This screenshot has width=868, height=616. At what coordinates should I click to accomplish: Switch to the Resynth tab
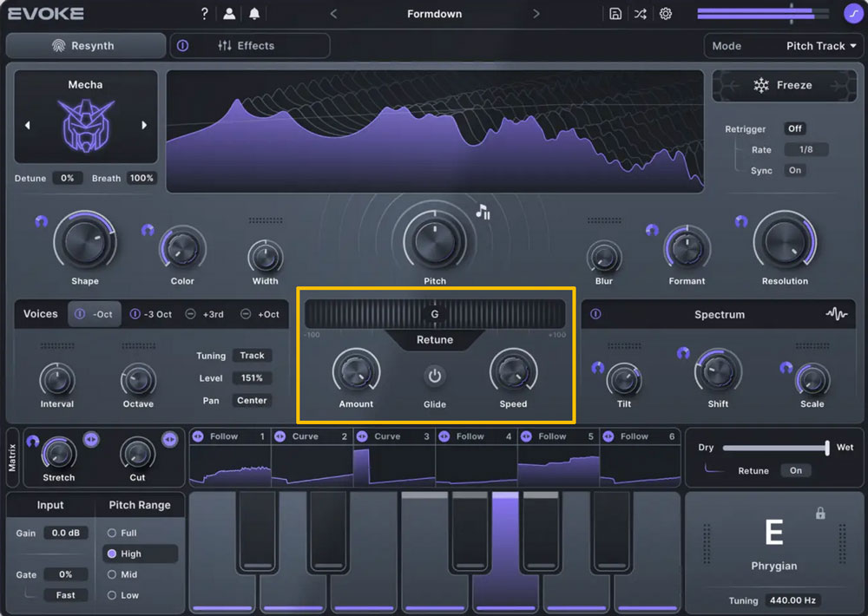[85, 46]
